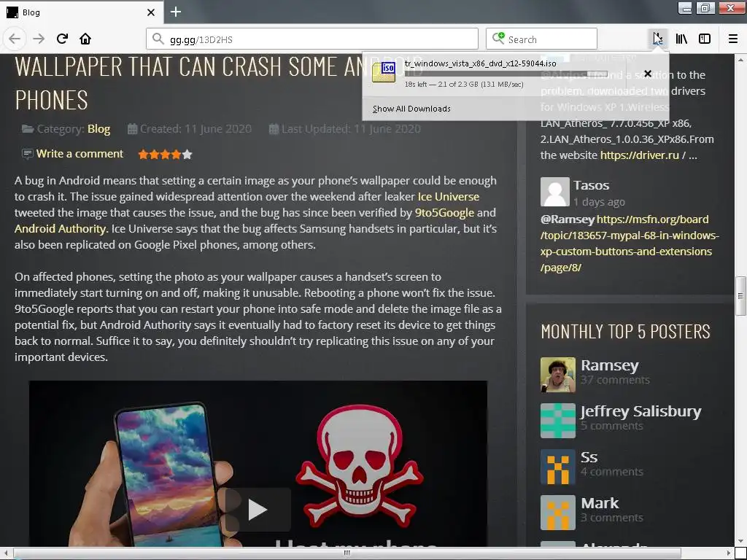Play the wallpaper crash video
The height and width of the screenshot is (560, 747).
(x=258, y=510)
